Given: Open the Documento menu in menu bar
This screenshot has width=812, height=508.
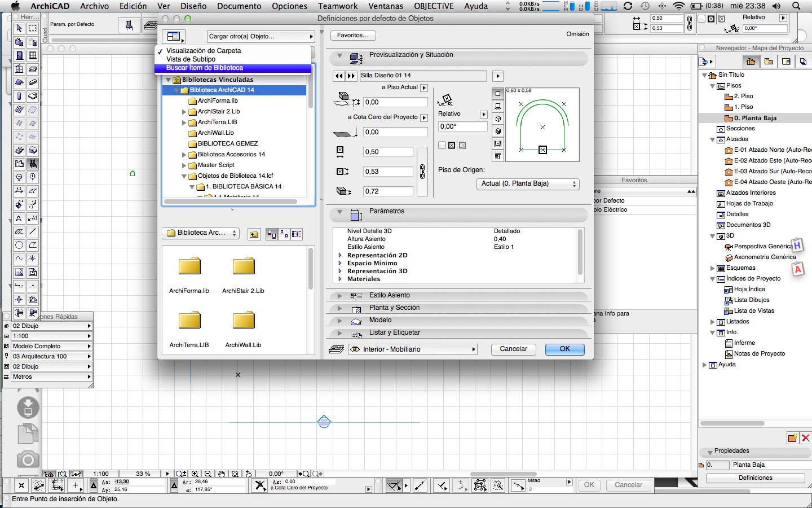Looking at the screenshot, I should (x=239, y=6).
